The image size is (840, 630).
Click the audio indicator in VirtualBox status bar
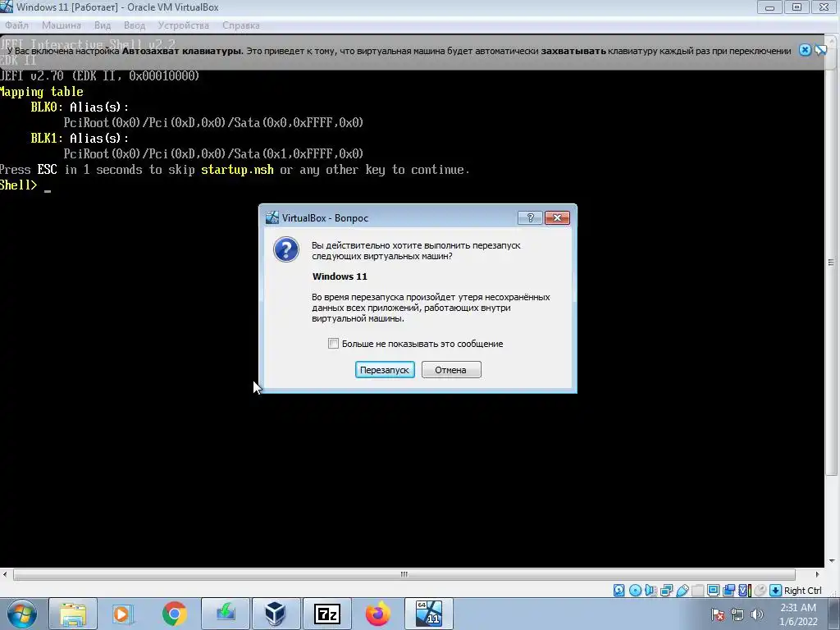[651, 591]
